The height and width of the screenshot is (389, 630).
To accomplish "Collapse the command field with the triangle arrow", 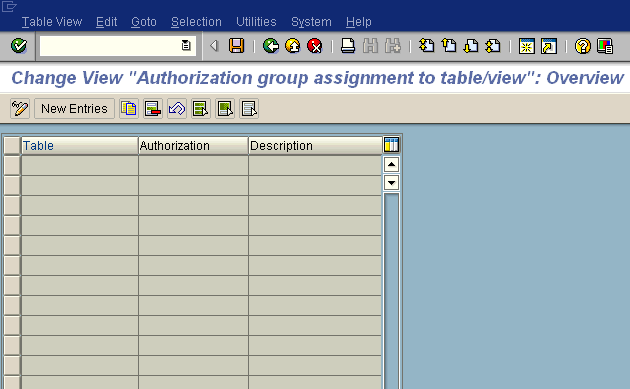I will pyautogui.click(x=214, y=46).
